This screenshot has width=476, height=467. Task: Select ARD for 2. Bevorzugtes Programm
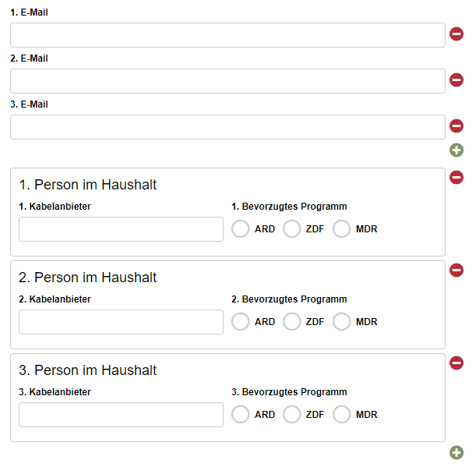[241, 321]
